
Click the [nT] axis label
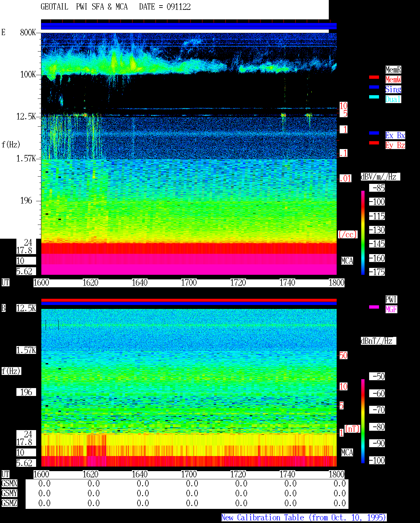click(352, 429)
